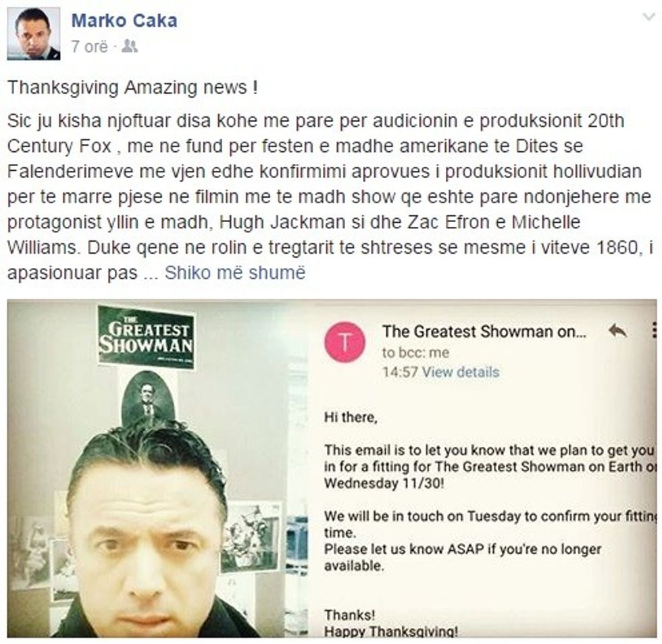Image resolution: width=662 pixels, height=644 pixels.
Task: Click the 'to bcc: me' recipient line
Action: click(x=415, y=352)
